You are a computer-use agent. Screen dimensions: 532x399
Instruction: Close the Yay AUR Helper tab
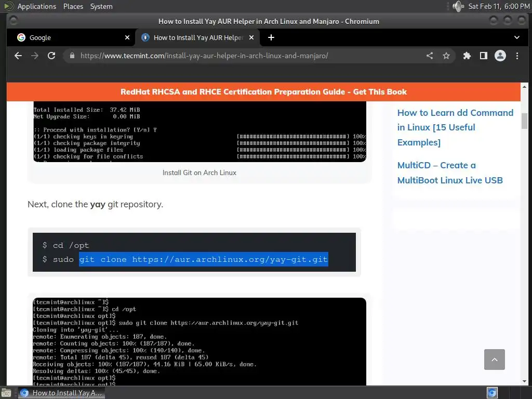coord(251,37)
